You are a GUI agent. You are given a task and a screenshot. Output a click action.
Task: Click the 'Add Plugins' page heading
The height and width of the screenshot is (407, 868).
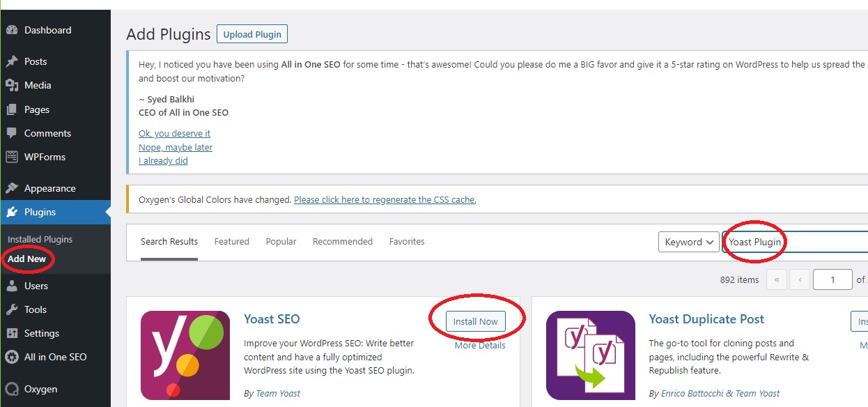click(x=168, y=34)
